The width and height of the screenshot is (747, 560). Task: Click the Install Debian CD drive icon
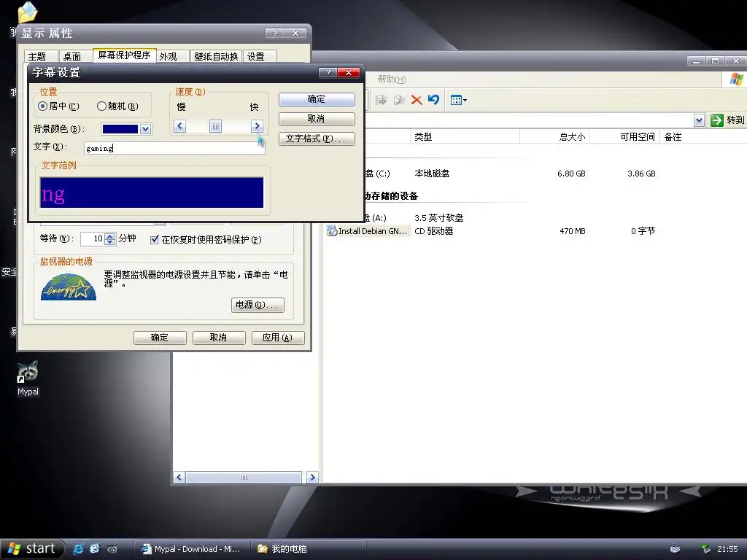(332, 231)
